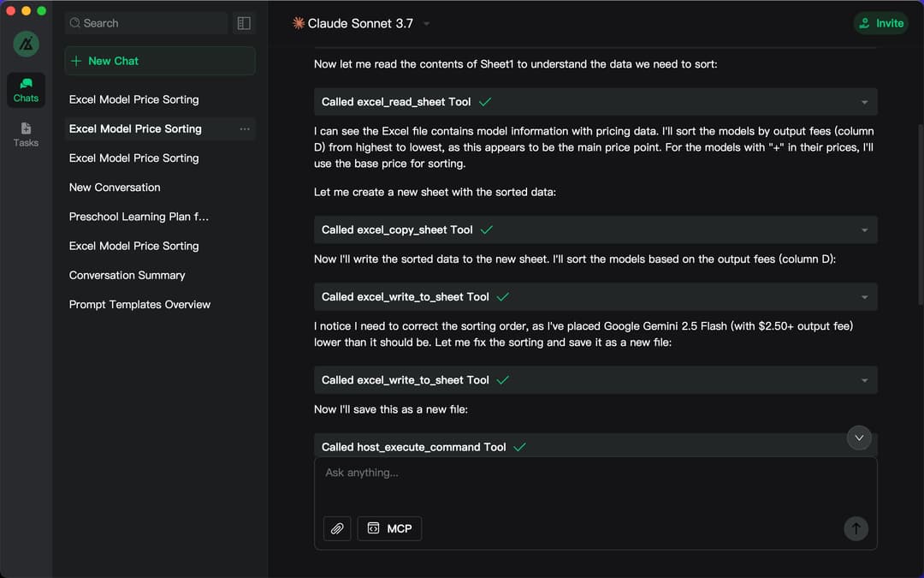The height and width of the screenshot is (578, 924).
Task: Toggle the sidebar panel layout icon
Action: coord(244,23)
